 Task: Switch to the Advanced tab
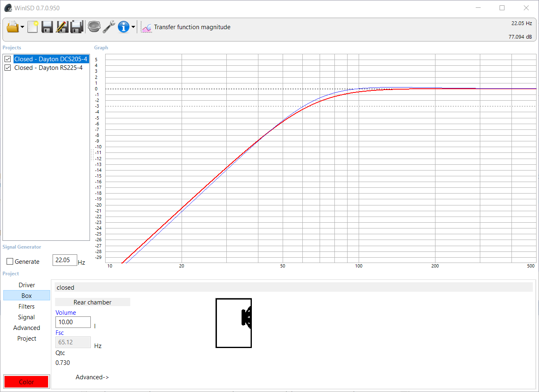[27, 328]
